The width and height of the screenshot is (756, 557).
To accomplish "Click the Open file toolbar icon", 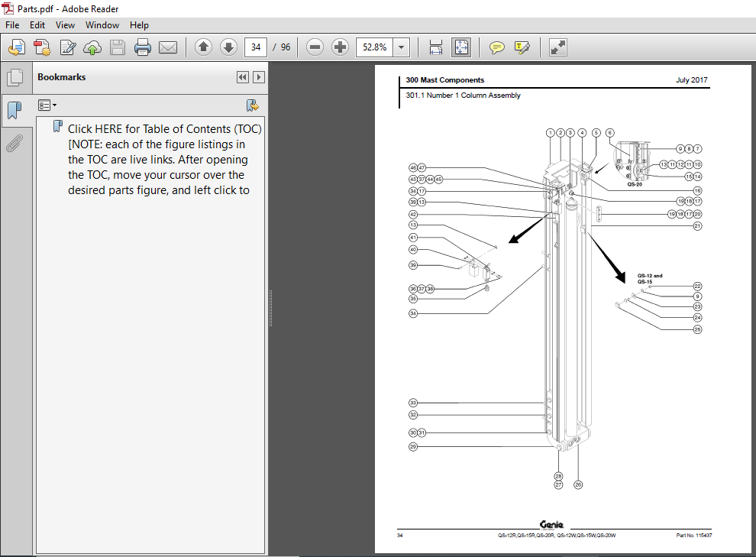I will point(17,47).
